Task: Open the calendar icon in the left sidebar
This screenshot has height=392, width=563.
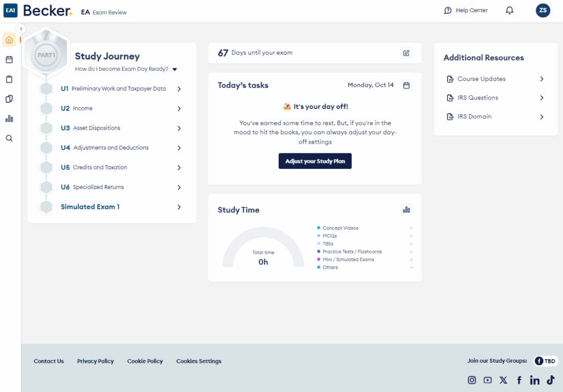Action: [9, 59]
